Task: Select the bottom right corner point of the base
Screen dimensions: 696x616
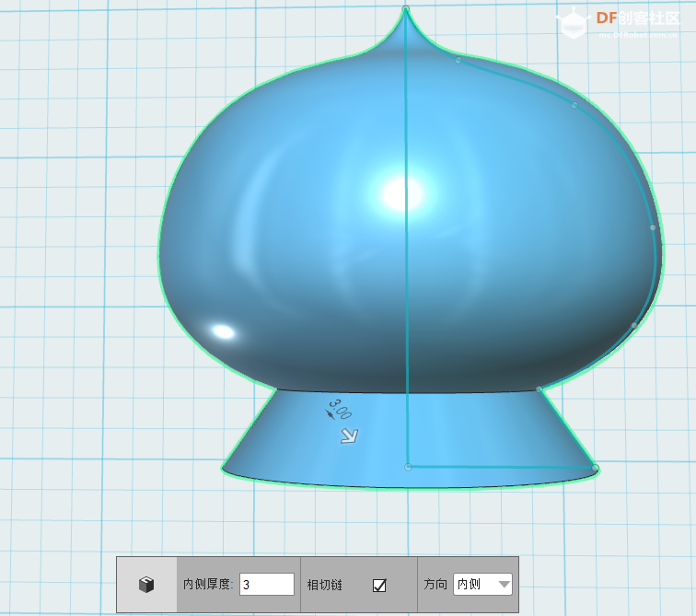Action: point(596,469)
